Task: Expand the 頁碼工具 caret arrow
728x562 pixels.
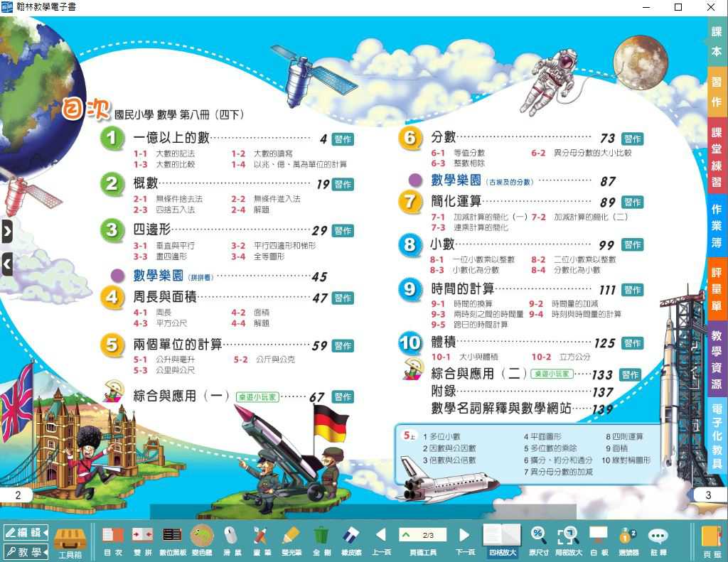Action: click(x=406, y=535)
